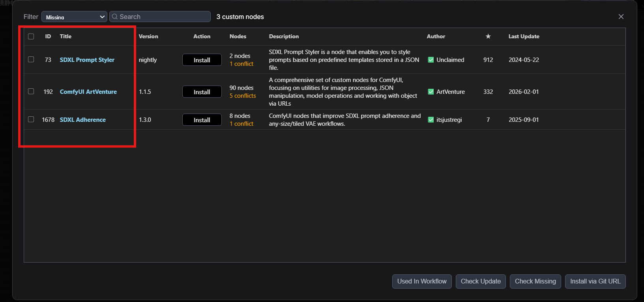Open the ComfyUI ArtVenture title link
The image size is (644, 302).
[88, 92]
